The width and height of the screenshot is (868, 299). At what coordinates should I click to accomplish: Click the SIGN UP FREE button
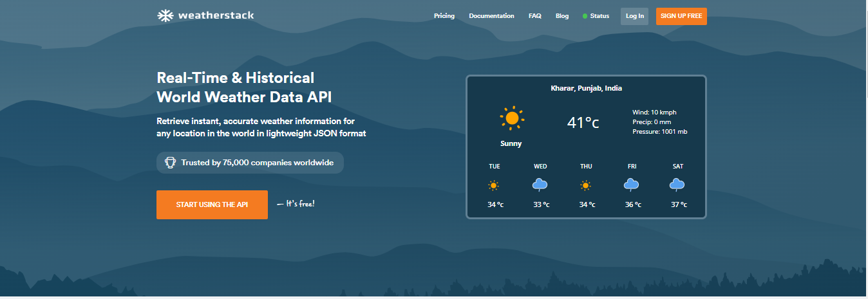pyautogui.click(x=681, y=16)
